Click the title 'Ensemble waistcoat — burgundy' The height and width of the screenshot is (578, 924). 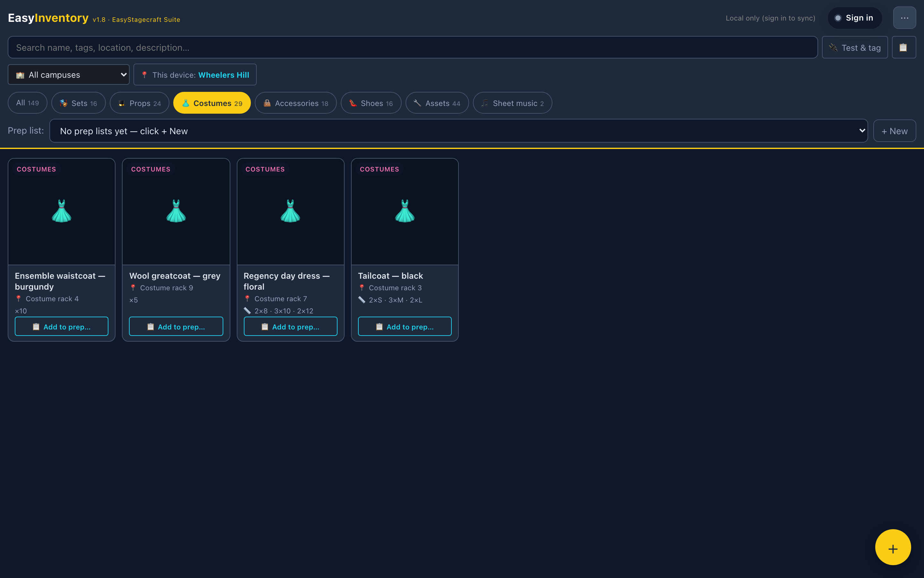point(60,281)
